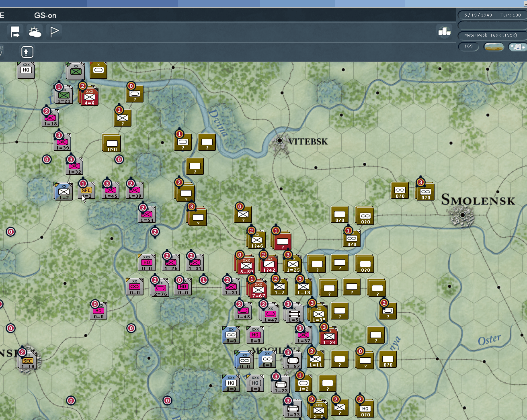
Task: Select the pink XXX HQ counter beside 1=26
Action: [x=147, y=262]
